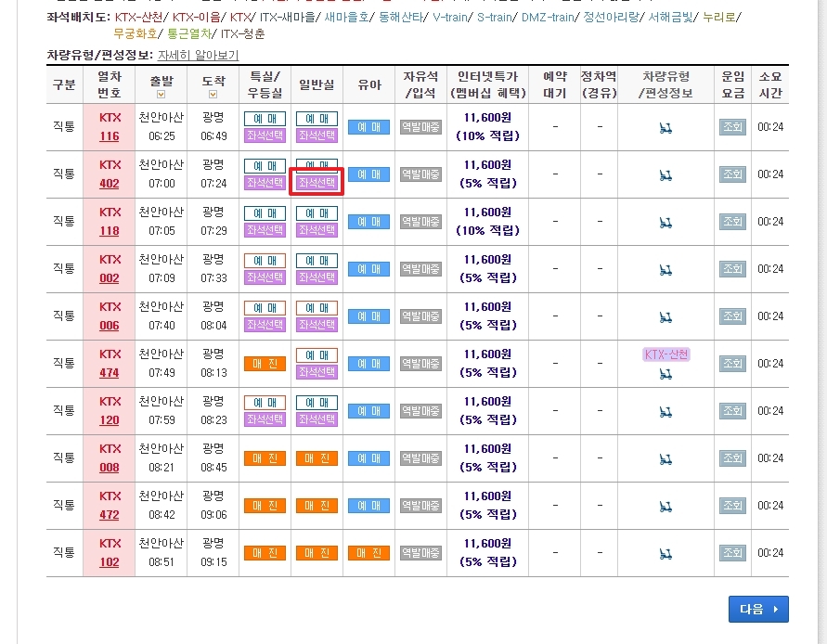Click the wheelchair icon for the KTX 008 train
The image size is (827, 644).
point(665,458)
